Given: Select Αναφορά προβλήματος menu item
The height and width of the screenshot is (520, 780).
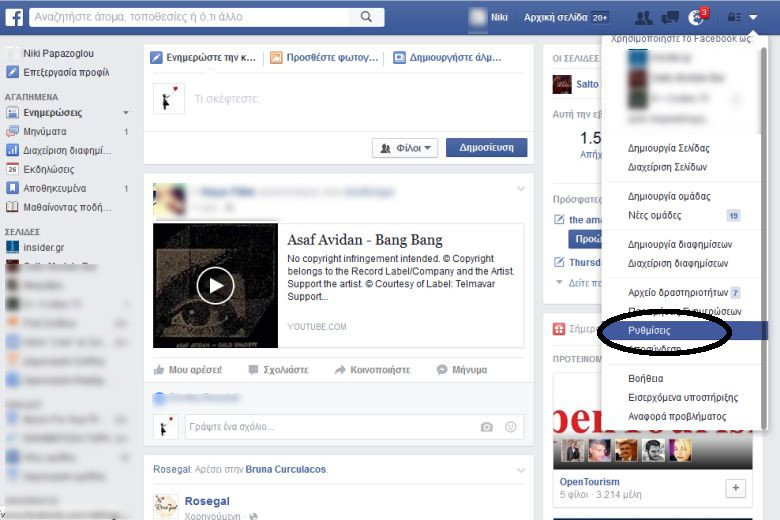Looking at the screenshot, I should point(677,416).
